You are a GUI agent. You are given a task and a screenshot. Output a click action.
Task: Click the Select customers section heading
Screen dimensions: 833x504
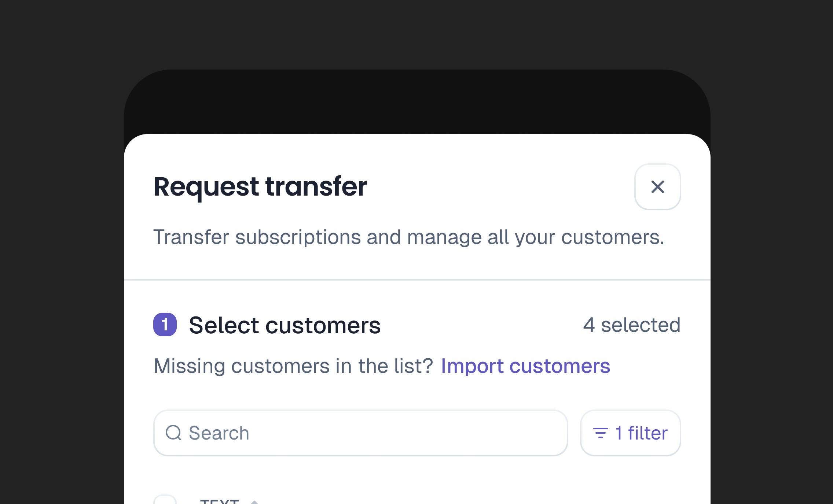point(285,325)
